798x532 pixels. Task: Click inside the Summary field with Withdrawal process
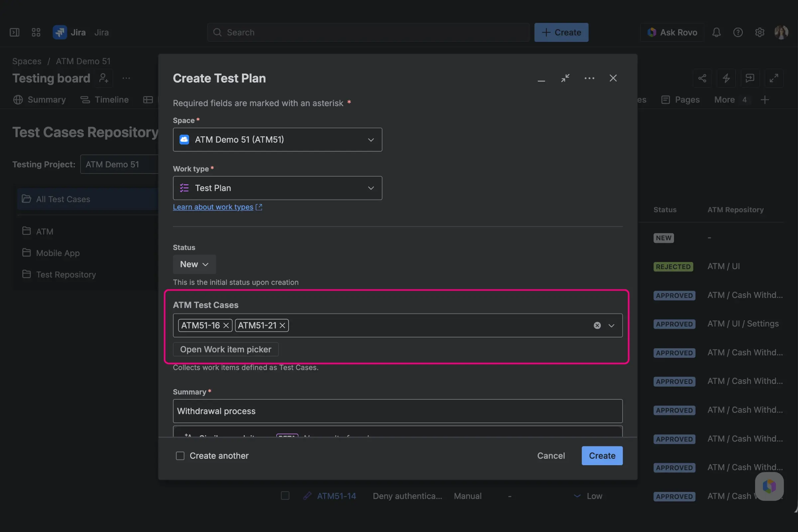(x=397, y=411)
